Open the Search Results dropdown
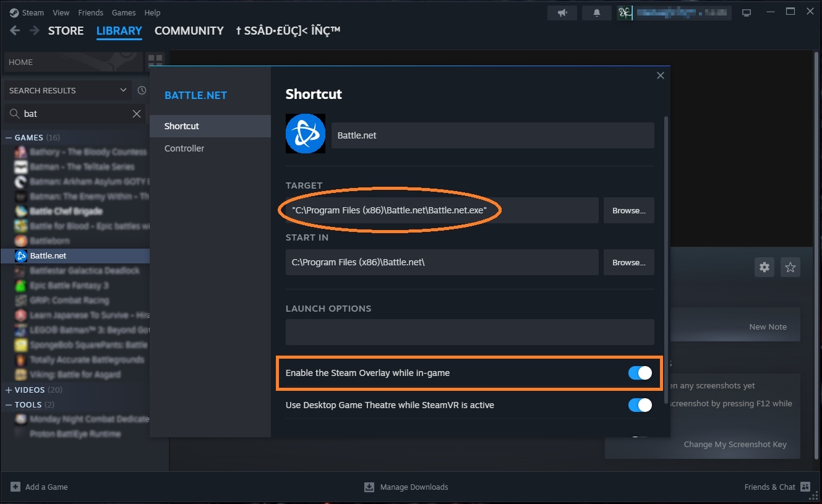The height and width of the screenshot is (504, 822). 123,90
